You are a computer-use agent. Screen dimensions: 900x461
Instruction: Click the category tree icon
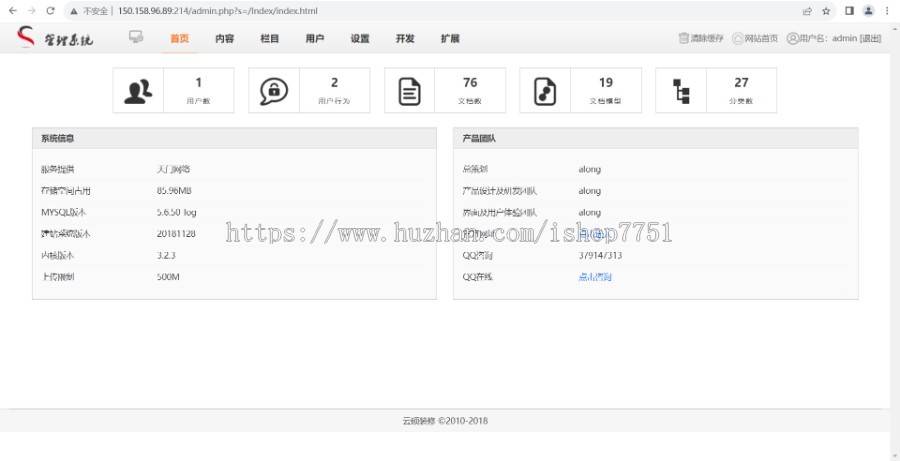tap(681, 91)
